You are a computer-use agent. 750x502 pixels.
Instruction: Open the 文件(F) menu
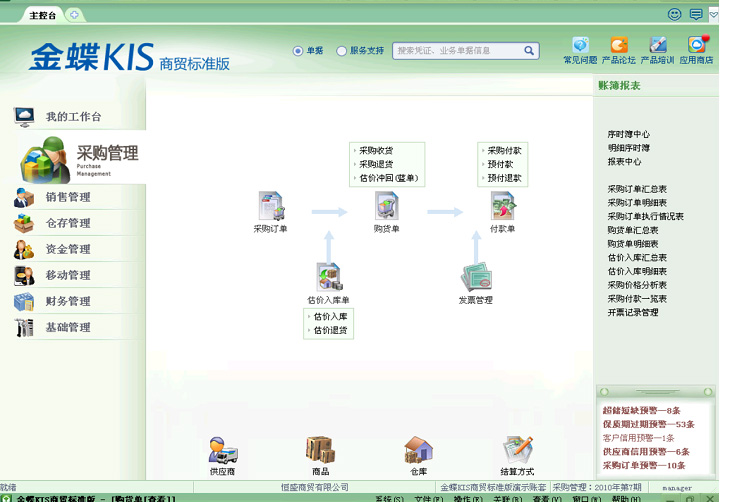429,499
